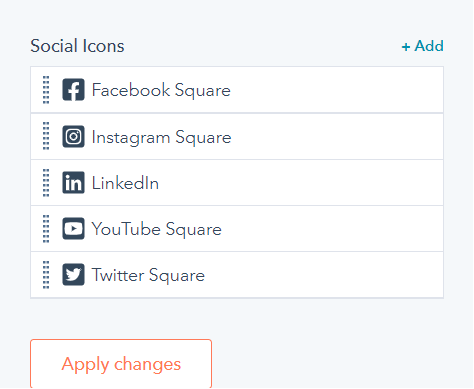The image size is (474, 389).
Task: Click the Twitter Square bird icon
Action: coord(73,275)
